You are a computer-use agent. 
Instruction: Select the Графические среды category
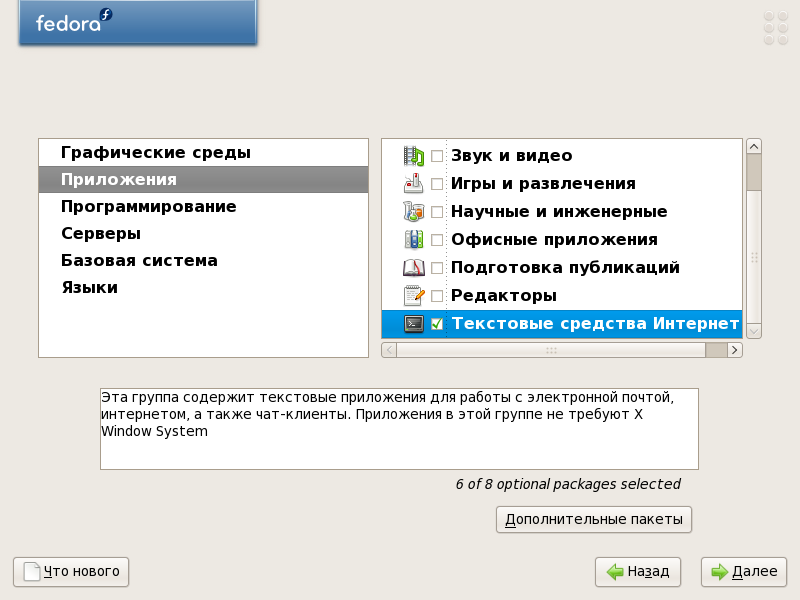(204, 153)
